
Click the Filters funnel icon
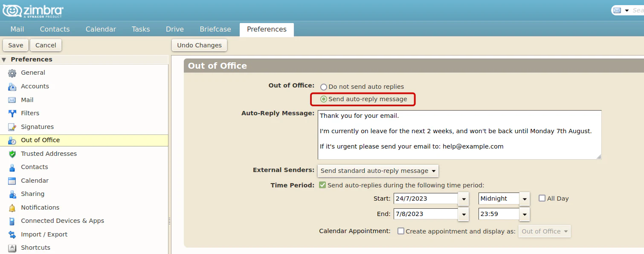[12, 114]
